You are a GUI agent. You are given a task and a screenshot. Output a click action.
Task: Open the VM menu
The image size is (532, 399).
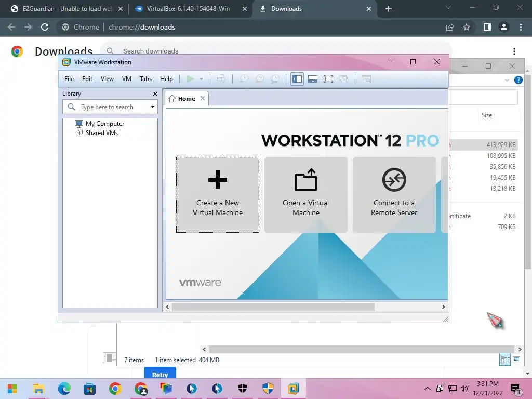tap(127, 79)
